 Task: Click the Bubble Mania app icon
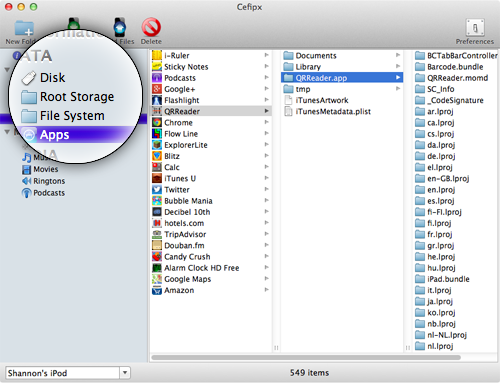[157, 201]
